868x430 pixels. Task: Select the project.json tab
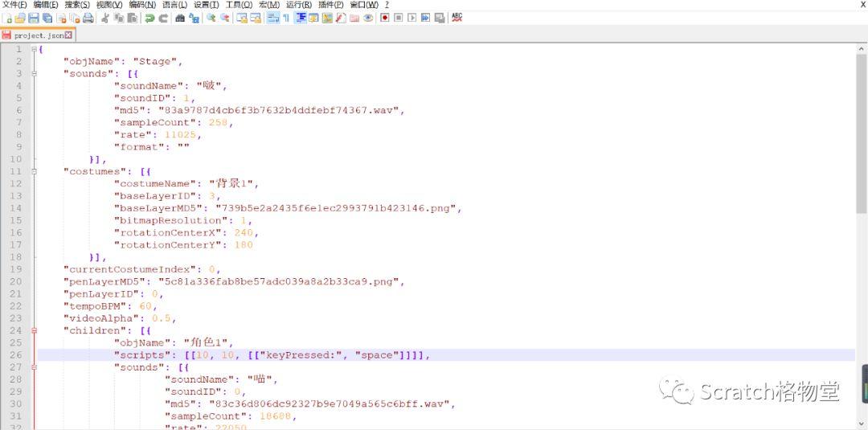click(x=38, y=35)
